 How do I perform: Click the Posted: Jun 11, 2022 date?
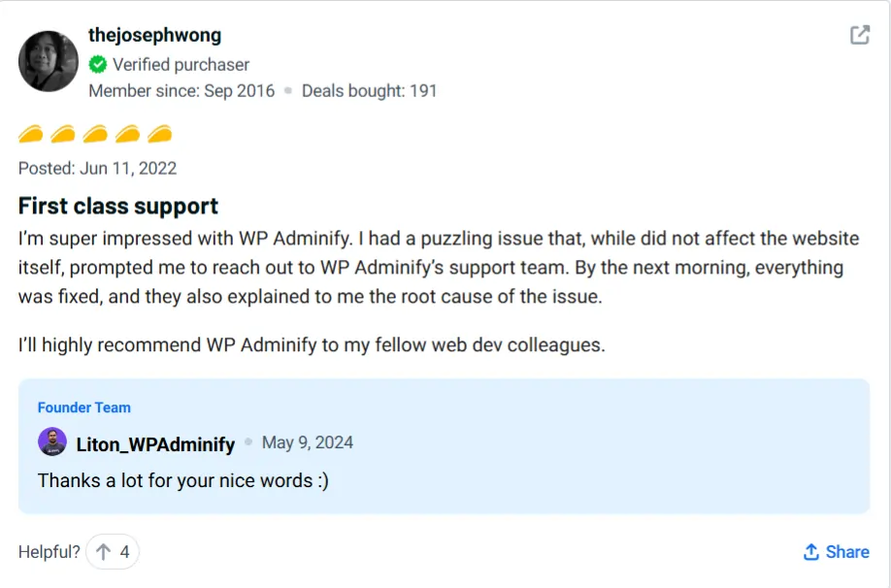click(96, 168)
